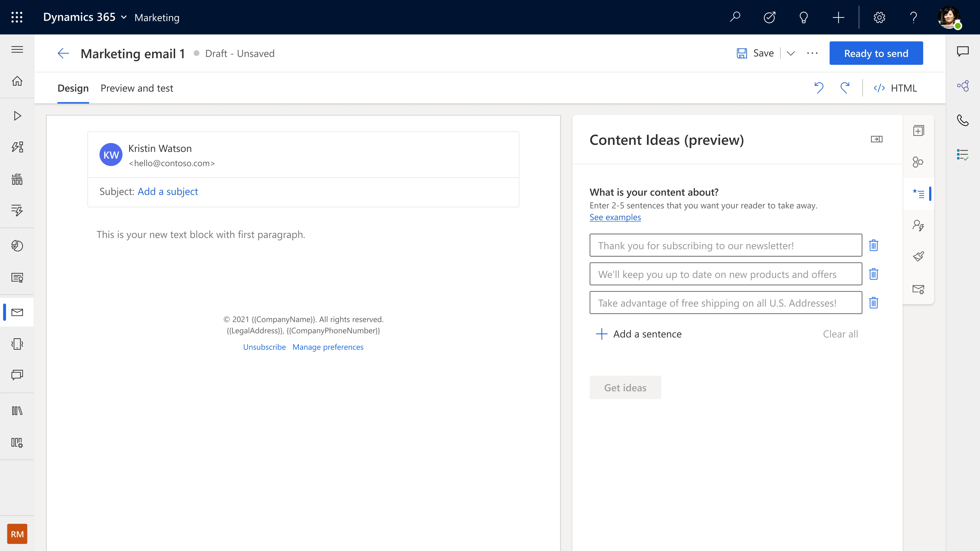This screenshot has height=551, width=980.
Task: Open the More commands ellipsis menu
Action: tap(812, 53)
